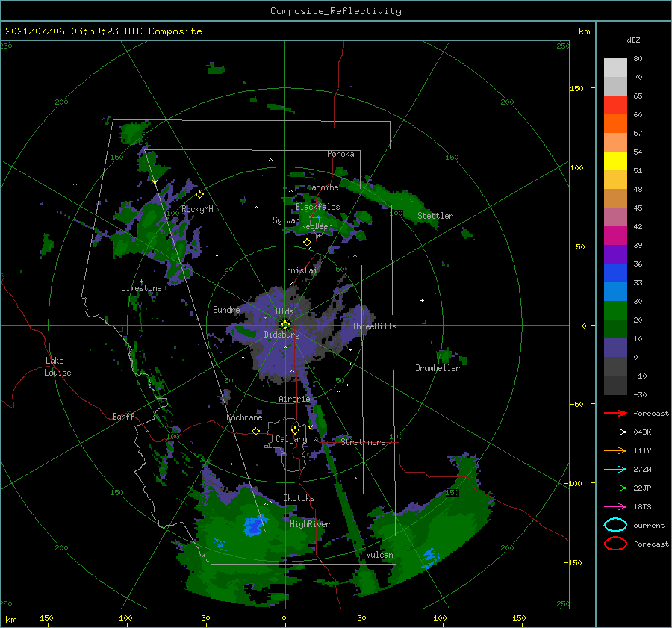This screenshot has width=672, height=628.
Task: Click the dBZ legend heading
Action: pos(633,40)
